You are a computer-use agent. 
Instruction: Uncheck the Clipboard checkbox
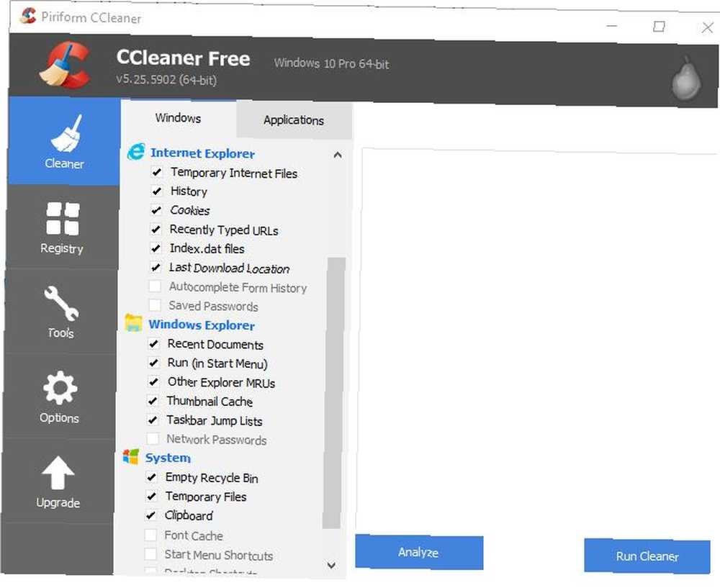click(x=151, y=515)
